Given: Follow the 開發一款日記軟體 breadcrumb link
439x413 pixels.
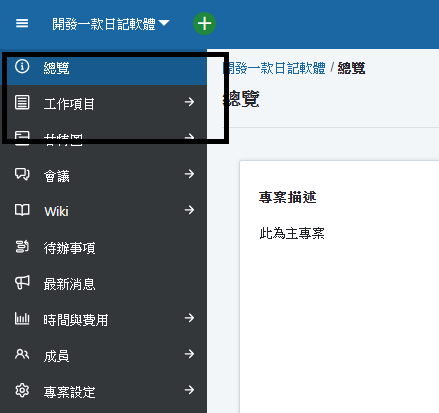Looking at the screenshot, I should coord(274,68).
